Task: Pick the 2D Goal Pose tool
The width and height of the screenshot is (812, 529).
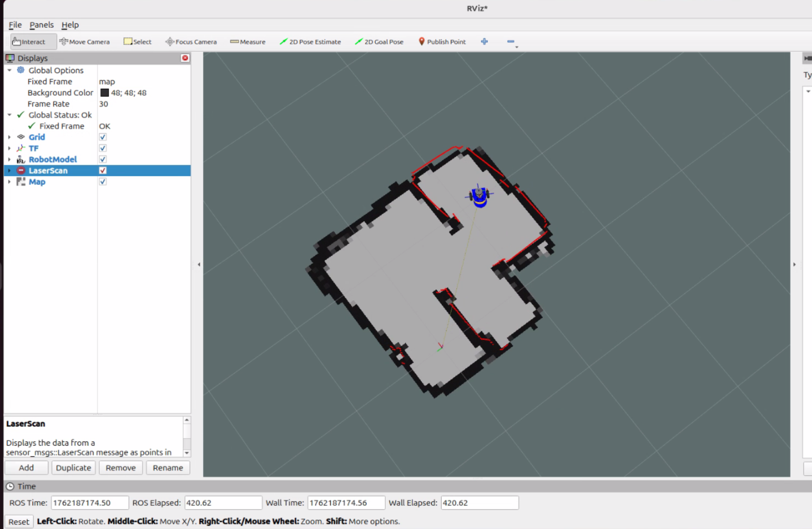Action: 379,42
